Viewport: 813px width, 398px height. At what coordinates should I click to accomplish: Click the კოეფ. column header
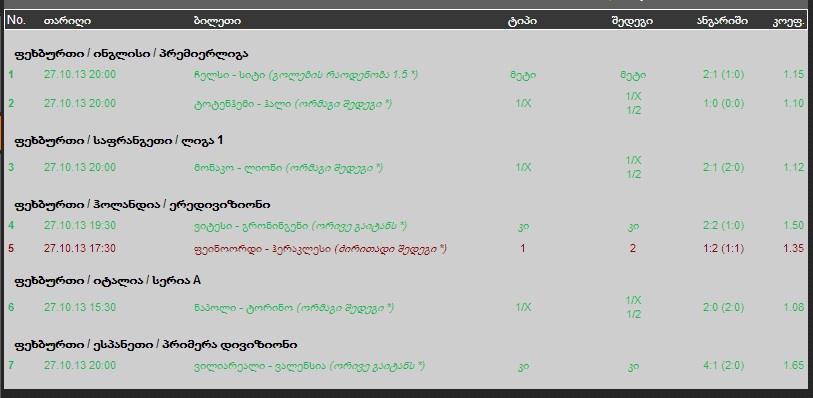click(789, 21)
